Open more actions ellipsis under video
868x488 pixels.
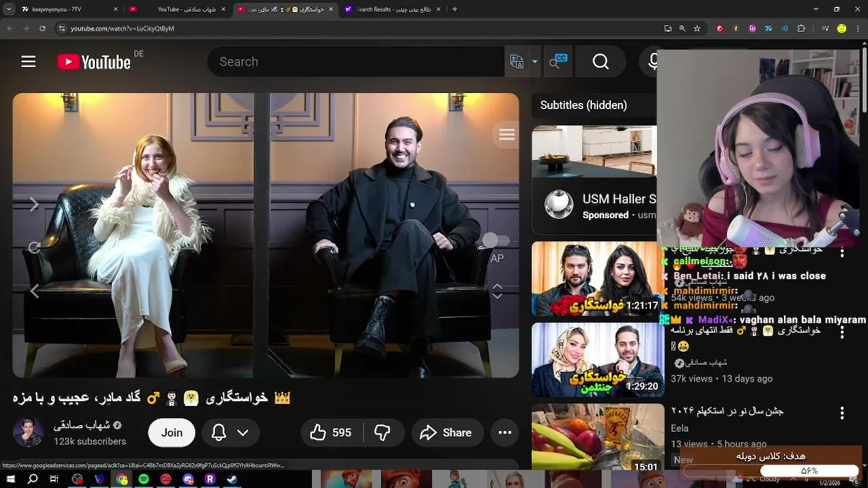point(505,432)
